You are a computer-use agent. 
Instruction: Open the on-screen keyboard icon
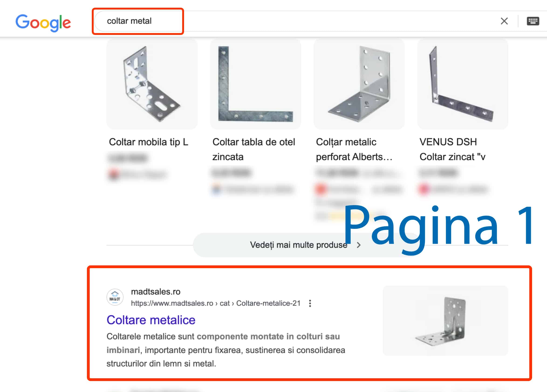click(x=533, y=21)
